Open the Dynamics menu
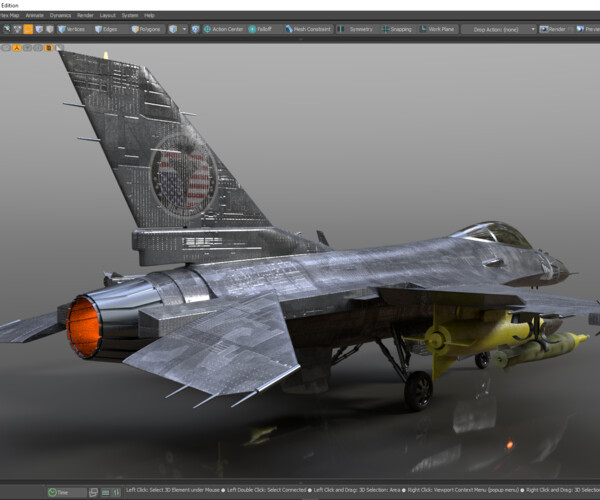Viewport: 600px width, 500px height. [x=60, y=15]
